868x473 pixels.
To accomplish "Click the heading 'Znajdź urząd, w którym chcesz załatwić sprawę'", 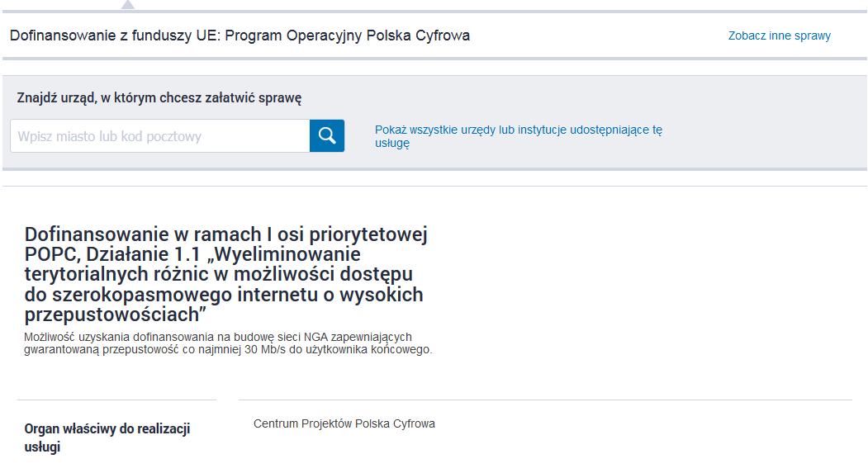I will click(159, 98).
